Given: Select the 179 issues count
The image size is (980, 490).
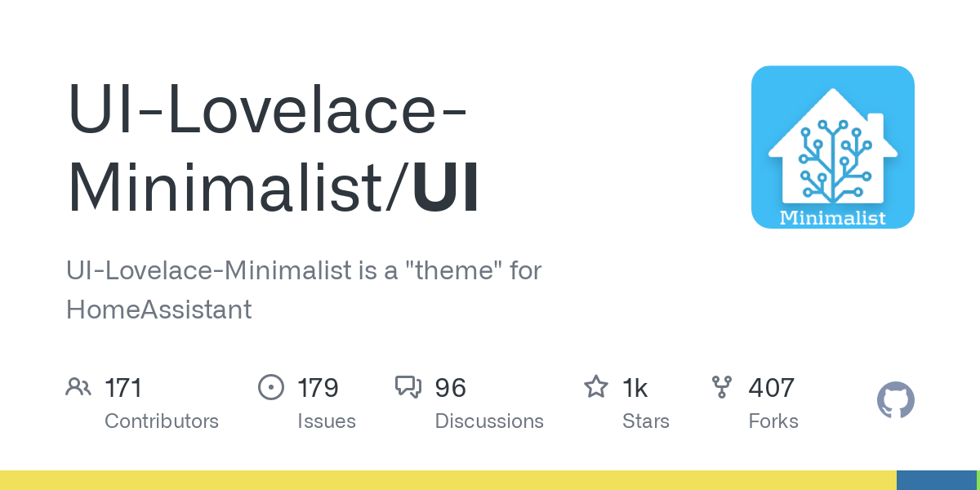Looking at the screenshot, I should click(318, 388).
